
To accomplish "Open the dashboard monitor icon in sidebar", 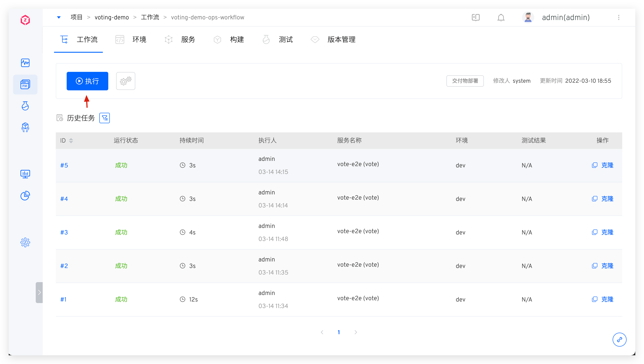I will tap(25, 174).
